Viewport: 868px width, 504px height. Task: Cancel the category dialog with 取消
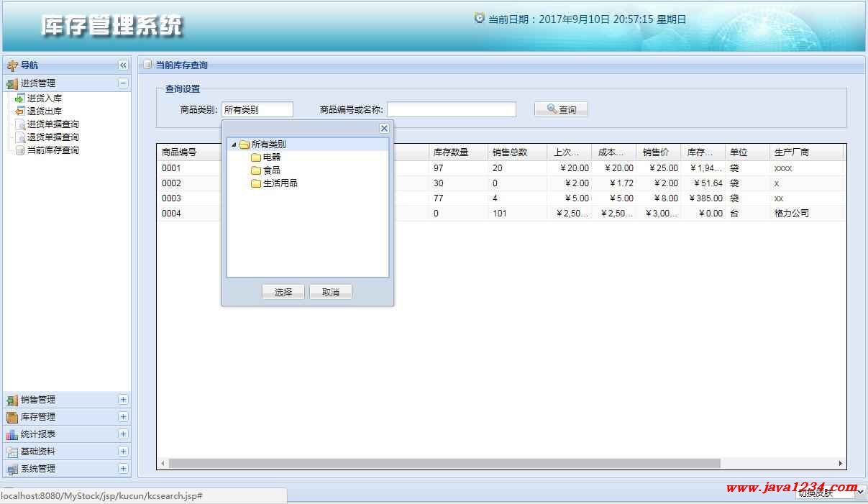[x=331, y=292]
